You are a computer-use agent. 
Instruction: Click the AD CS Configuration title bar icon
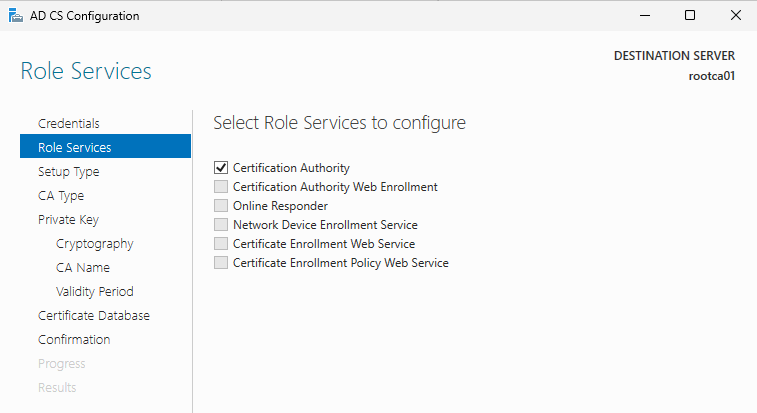click(13, 15)
